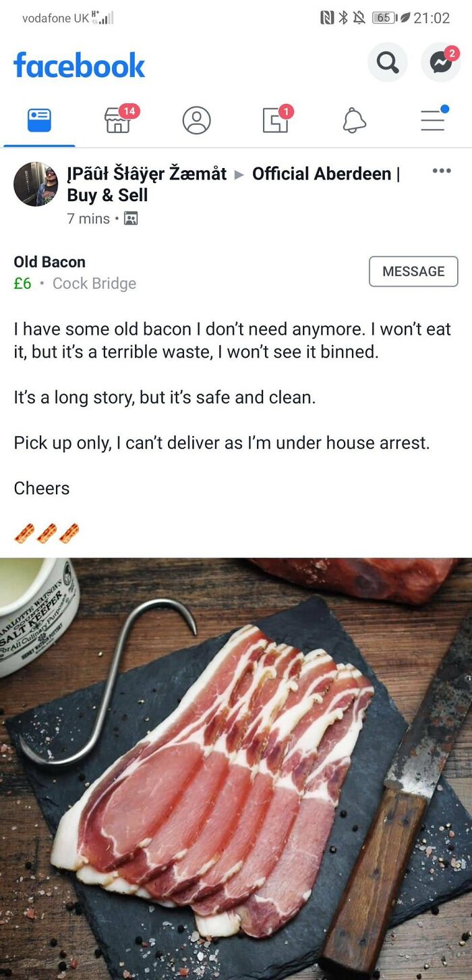The height and width of the screenshot is (980, 472).
Task: Select the Cock Bridge location text
Action: point(93,283)
